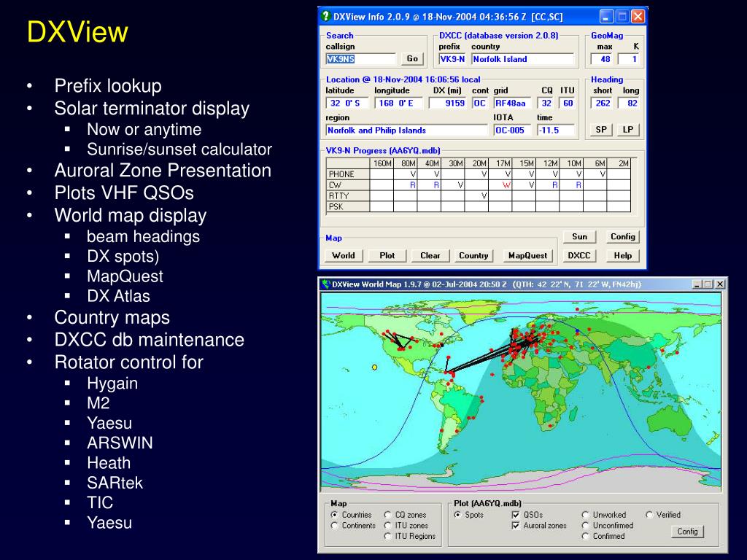Click the R in the CW 80M cell
The width and height of the screenshot is (747, 560).
point(413,185)
